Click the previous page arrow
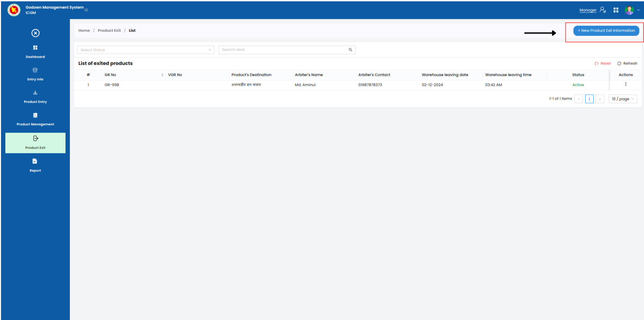 578,99
